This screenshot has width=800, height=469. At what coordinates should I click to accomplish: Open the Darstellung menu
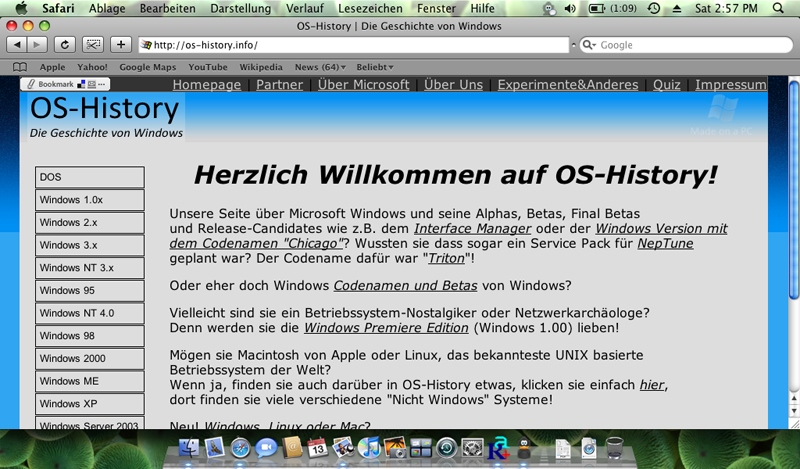coord(243,9)
